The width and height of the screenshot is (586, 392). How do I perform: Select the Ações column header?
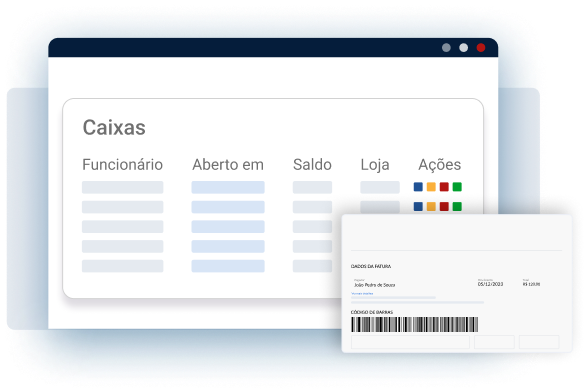point(440,165)
